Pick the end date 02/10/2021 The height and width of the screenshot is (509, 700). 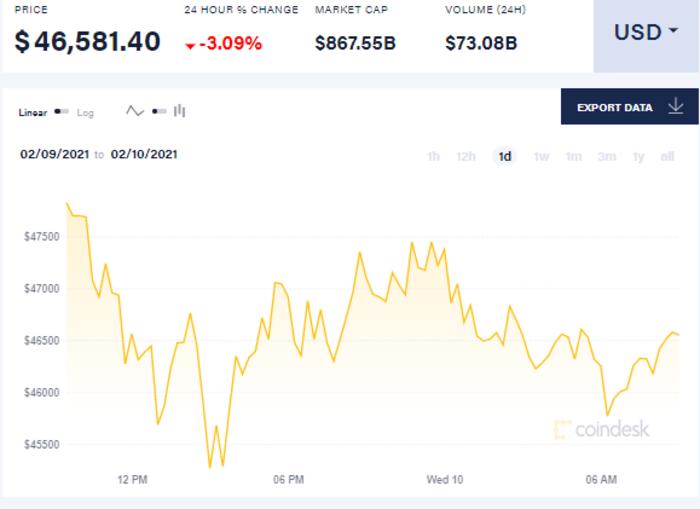[x=144, y=154]
